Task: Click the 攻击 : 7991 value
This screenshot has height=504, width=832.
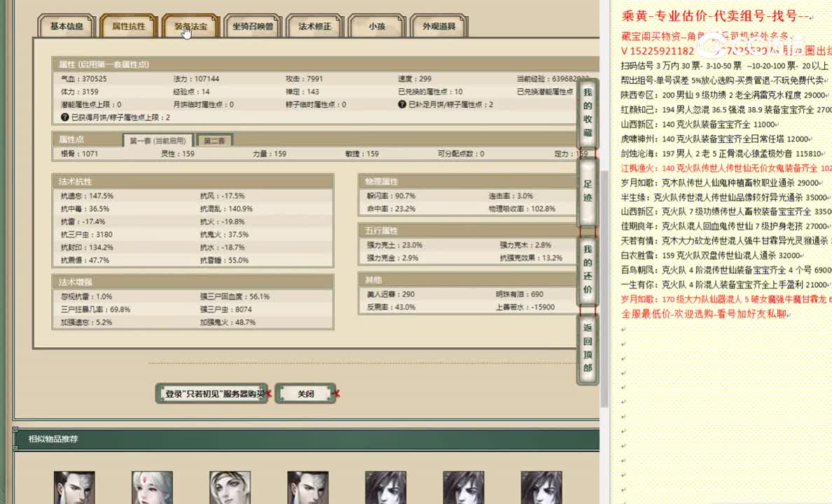Action: [304, 78]
